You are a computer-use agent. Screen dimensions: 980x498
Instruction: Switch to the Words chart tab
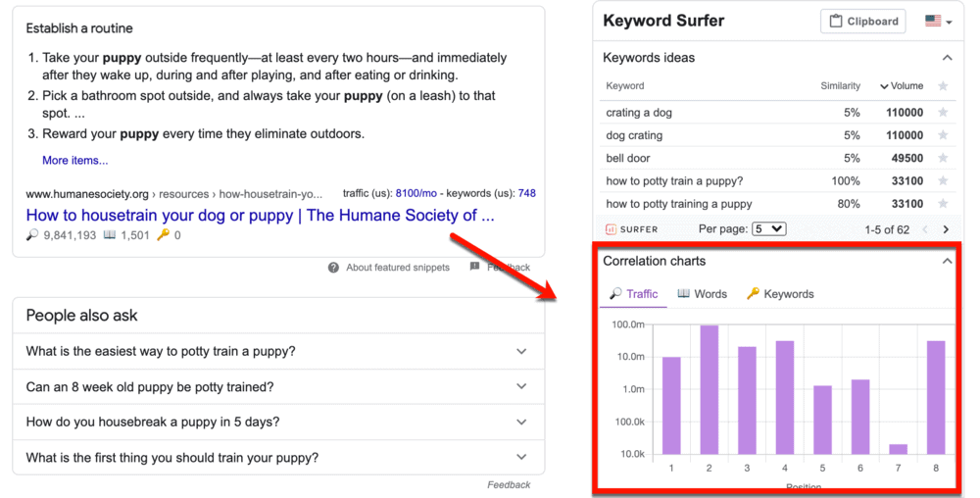[703, 294]
